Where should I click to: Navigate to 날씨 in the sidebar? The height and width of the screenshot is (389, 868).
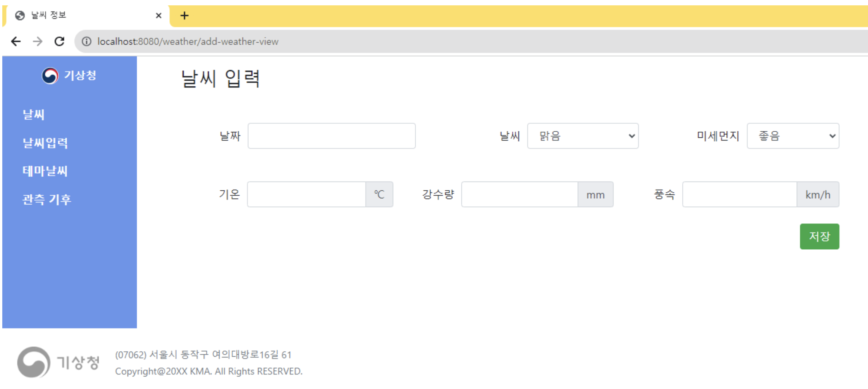tap(33, 114)
